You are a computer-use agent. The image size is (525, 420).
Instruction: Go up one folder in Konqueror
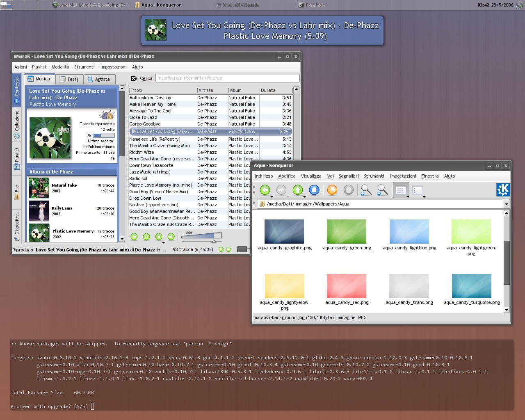298,190
